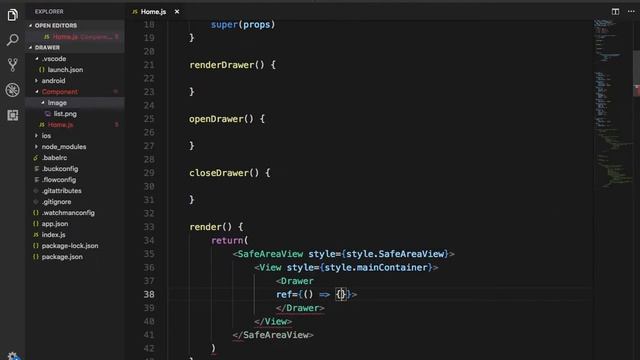Click the ref= attribute on line 38
Screen dimensions: 640x360
287,294
